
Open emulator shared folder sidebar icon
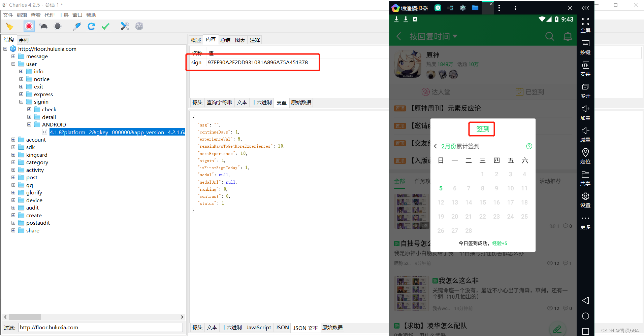[x=585, y=178]
